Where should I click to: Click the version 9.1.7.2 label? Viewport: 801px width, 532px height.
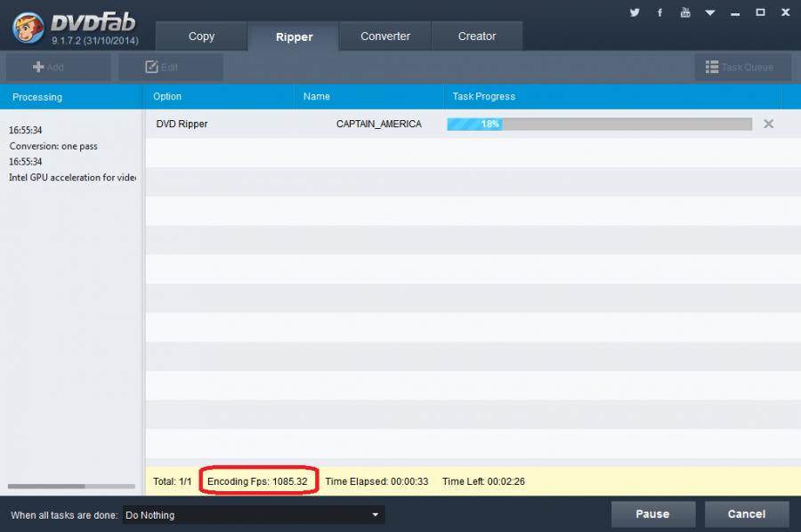pos(95,40)
